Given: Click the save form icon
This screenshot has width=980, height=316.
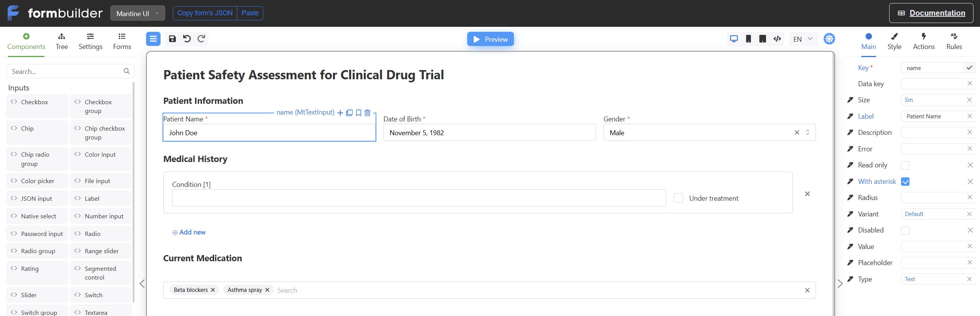Looking at the screenshot, I should click(172, 39).
